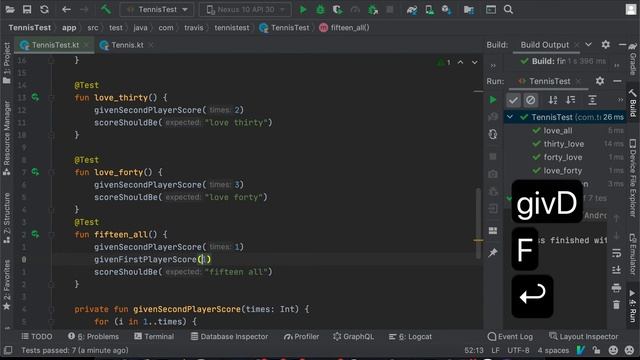The height and width of the screenshot is (360, 640).
Task: Open the 6: Problems tool window
Action: coord(93,336)
